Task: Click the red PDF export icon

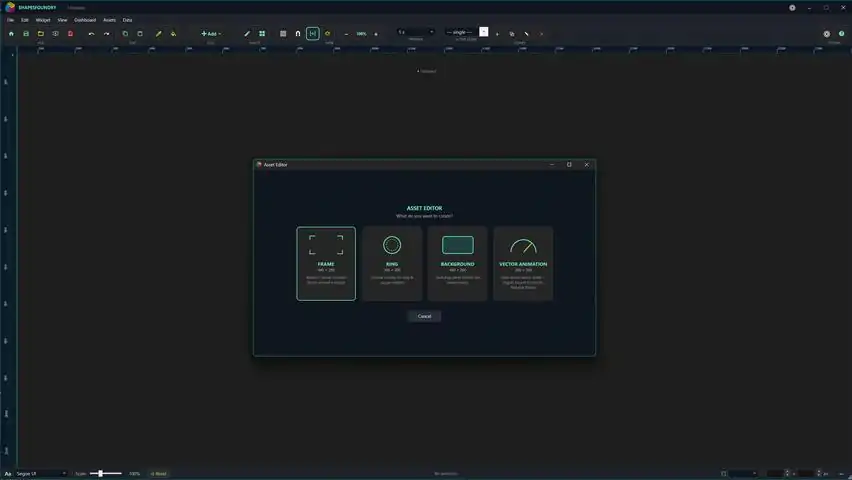Action: 70,34
